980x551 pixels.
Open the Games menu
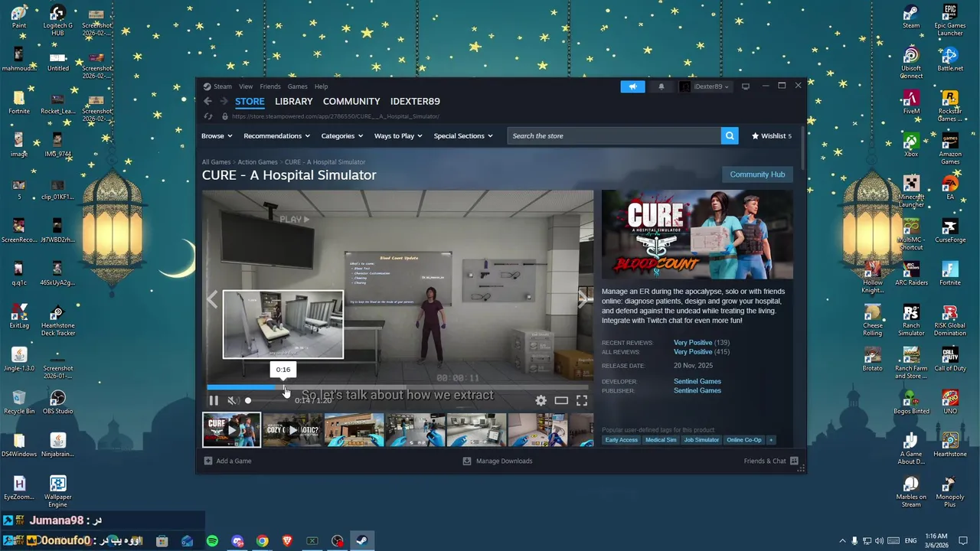(x=298, y=86)
